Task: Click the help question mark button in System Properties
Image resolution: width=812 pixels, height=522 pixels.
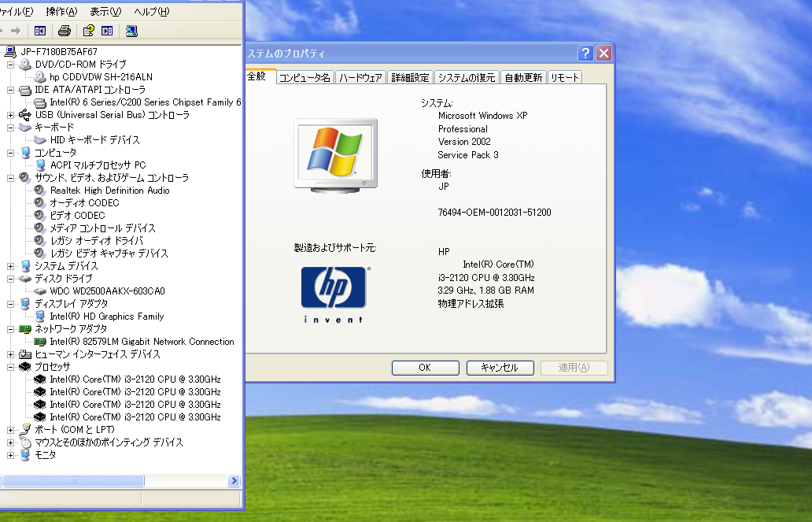Action: [x=585, y=53]
